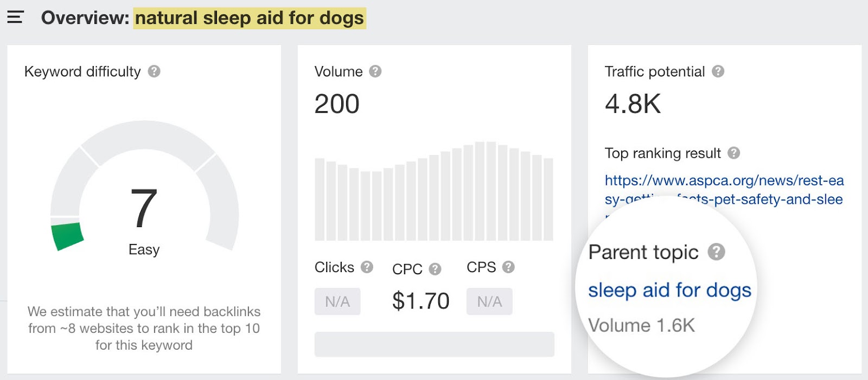The image size is (868, 380).
Task: Click help icon beside Traffic potential
Action: tap(718, 72)
